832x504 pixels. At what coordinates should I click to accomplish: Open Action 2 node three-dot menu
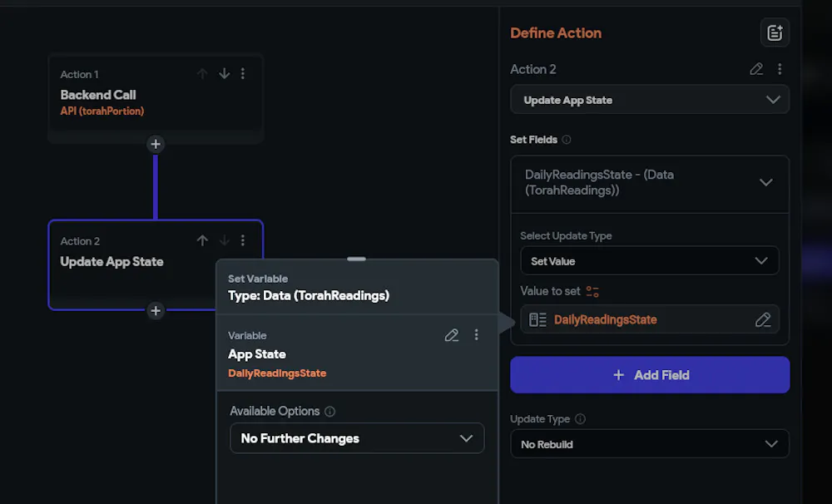click(x=243, y=240)
